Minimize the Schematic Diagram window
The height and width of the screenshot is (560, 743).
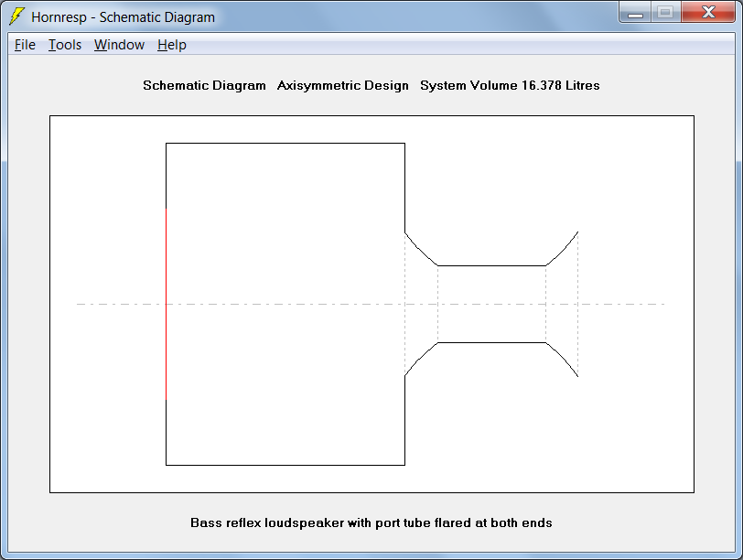tap(635, 13)
